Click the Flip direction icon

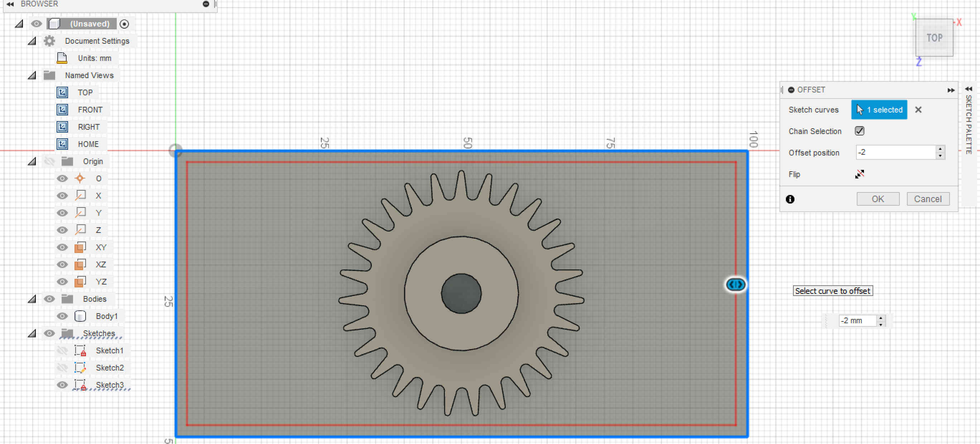point(859,174)
